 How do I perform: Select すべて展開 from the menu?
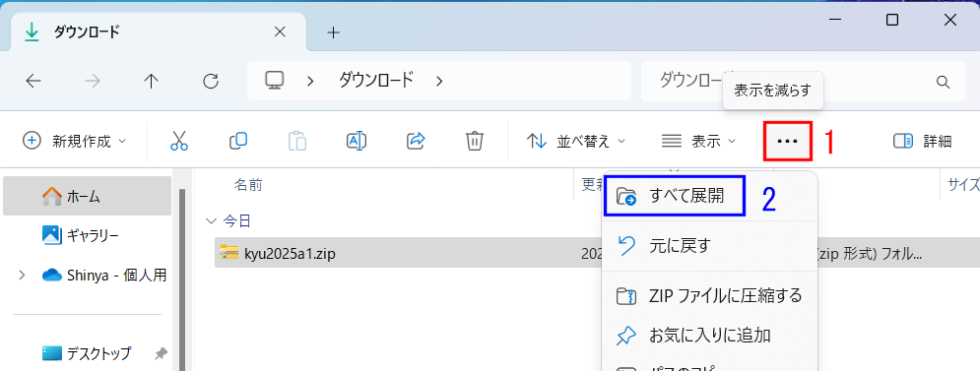point(675,196)
